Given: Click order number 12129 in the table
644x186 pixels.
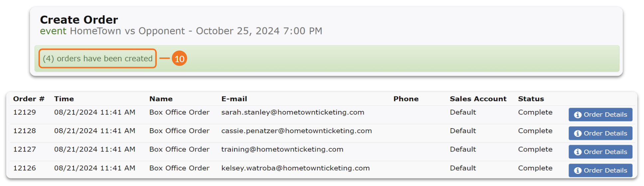Looking at the screenshot, I should pos(25,112).
